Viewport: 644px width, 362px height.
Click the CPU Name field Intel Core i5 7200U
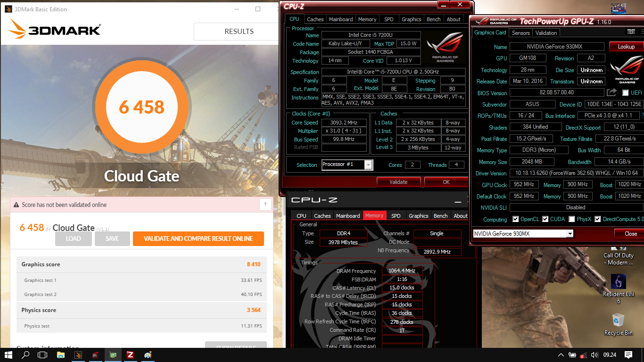pyautogui.click(x=371, y=35)
